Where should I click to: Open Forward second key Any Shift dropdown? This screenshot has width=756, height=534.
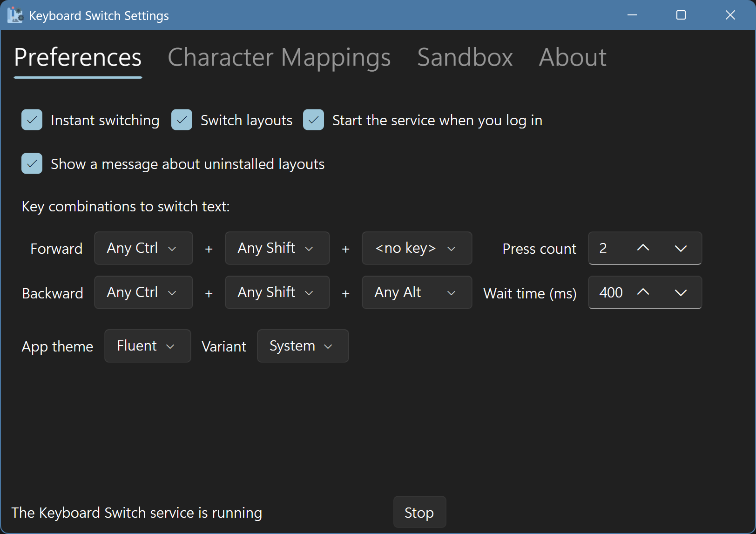[x=277, y=248]
